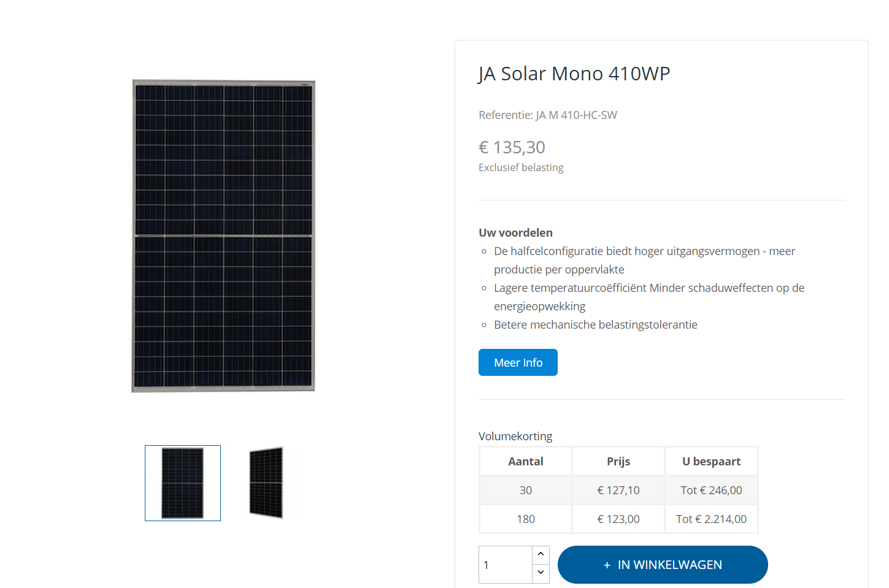
Task: Click the JA Solar Mono 410WP title
Action: pyautogui.click(x=574, y=74)
